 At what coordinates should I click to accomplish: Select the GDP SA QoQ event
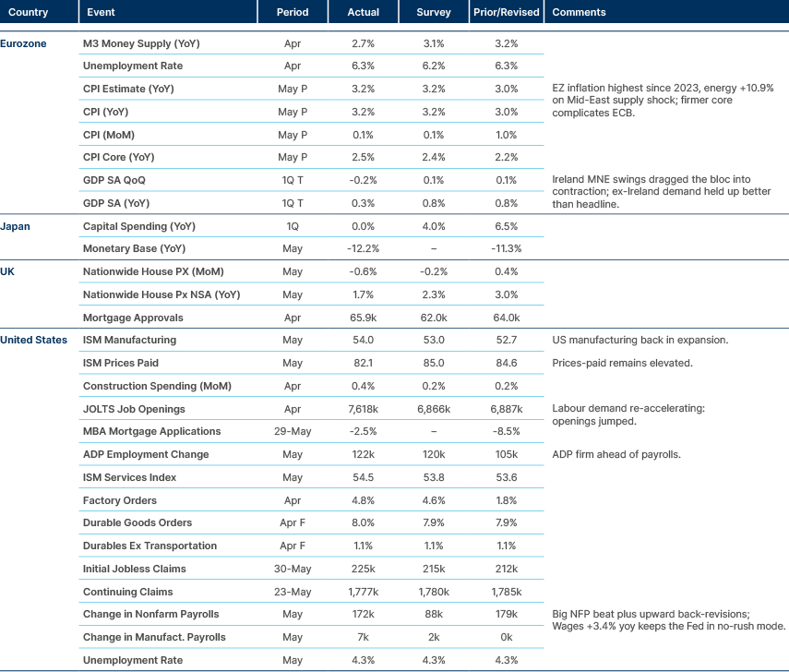(114, 180)
